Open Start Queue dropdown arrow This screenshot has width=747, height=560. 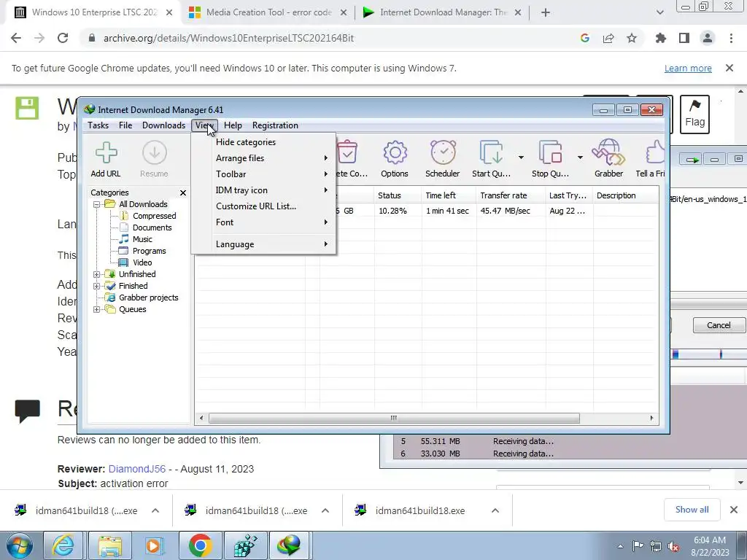pyautogui.click(x=521, y=157)
